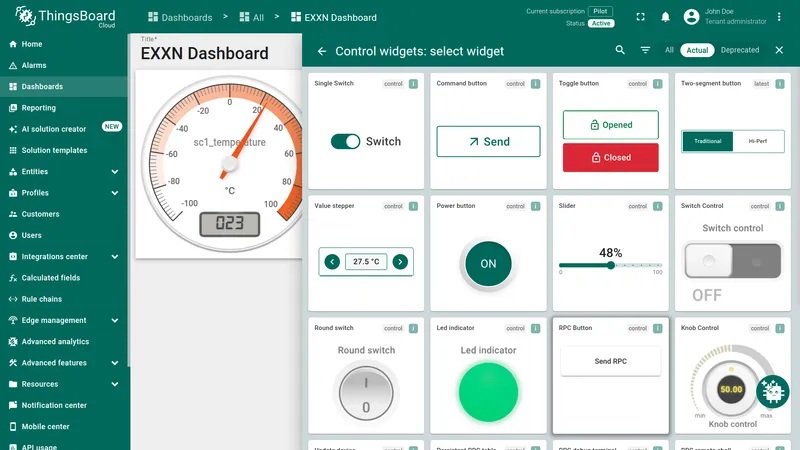Expand Integrations center chevron

[115, 257]
